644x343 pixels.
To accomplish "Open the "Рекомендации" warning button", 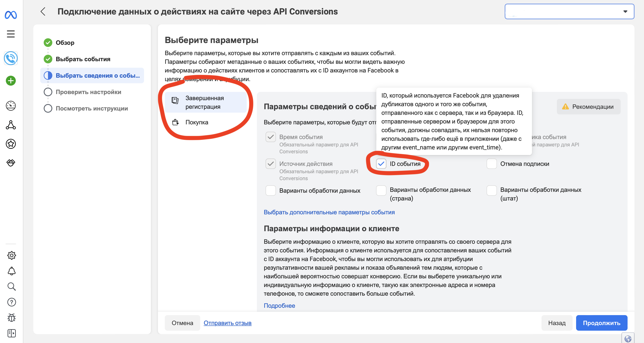I will 588,107.
